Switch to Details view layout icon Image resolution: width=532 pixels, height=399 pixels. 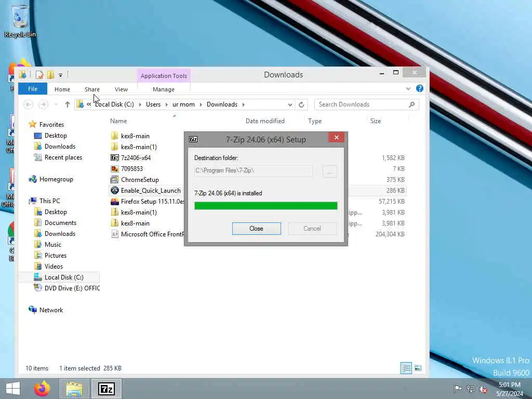[x=406, y=368]
